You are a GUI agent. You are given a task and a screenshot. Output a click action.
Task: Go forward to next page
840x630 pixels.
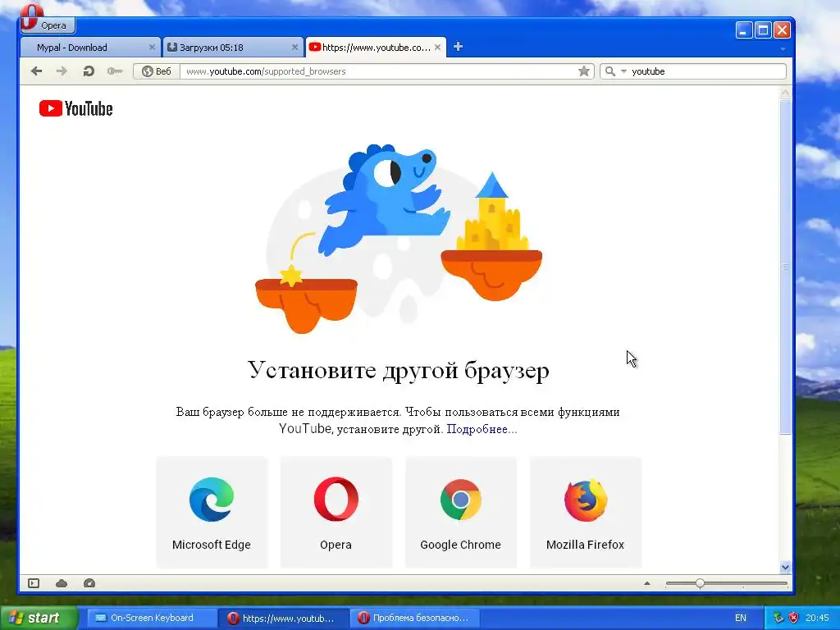pos(62,71)
